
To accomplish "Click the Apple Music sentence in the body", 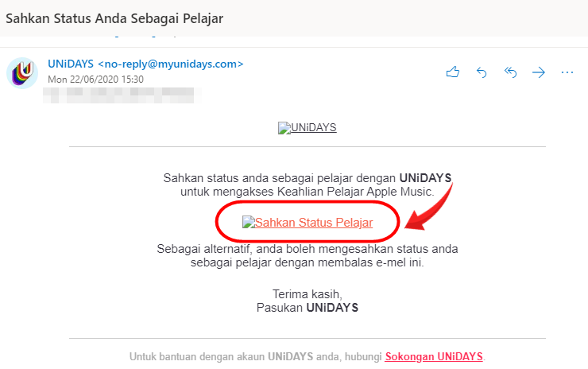I will 308,184.
